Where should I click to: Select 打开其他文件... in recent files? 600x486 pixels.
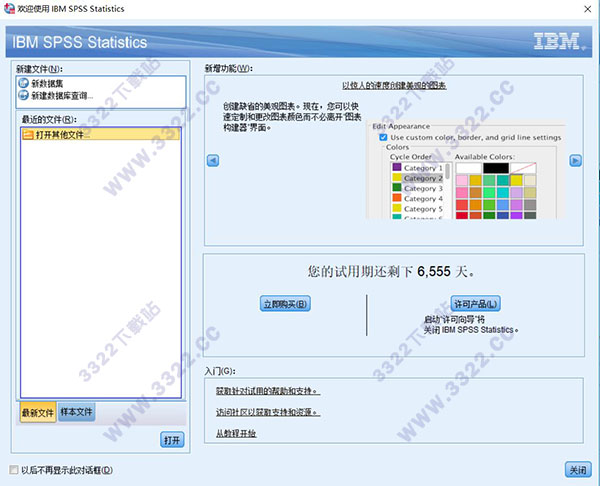click(101, 134)
